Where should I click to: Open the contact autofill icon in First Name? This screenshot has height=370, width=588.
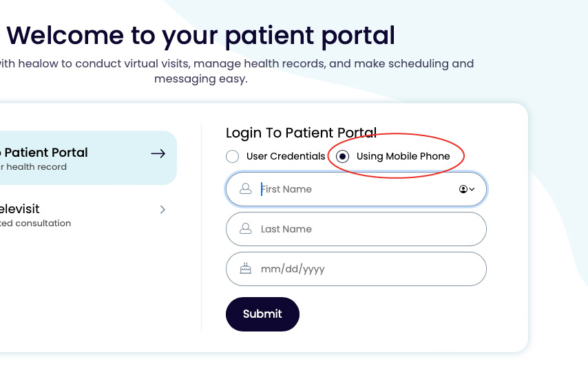[x=467, y=189]
